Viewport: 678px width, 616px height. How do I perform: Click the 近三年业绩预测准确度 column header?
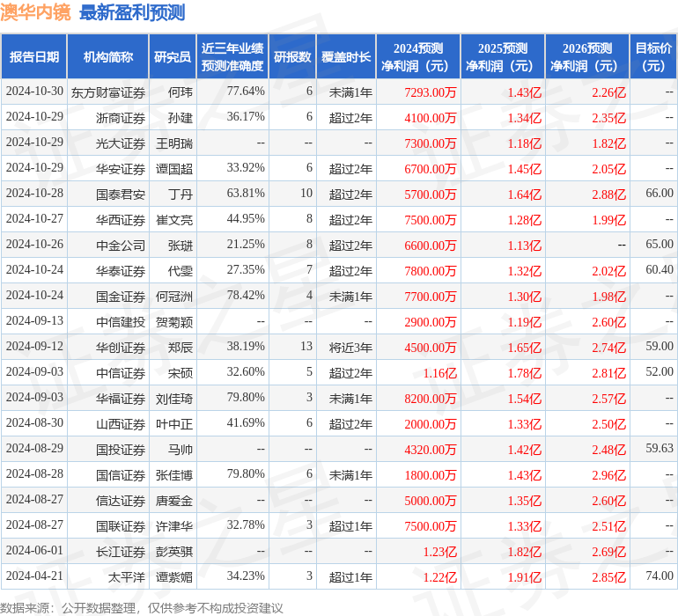232,56
